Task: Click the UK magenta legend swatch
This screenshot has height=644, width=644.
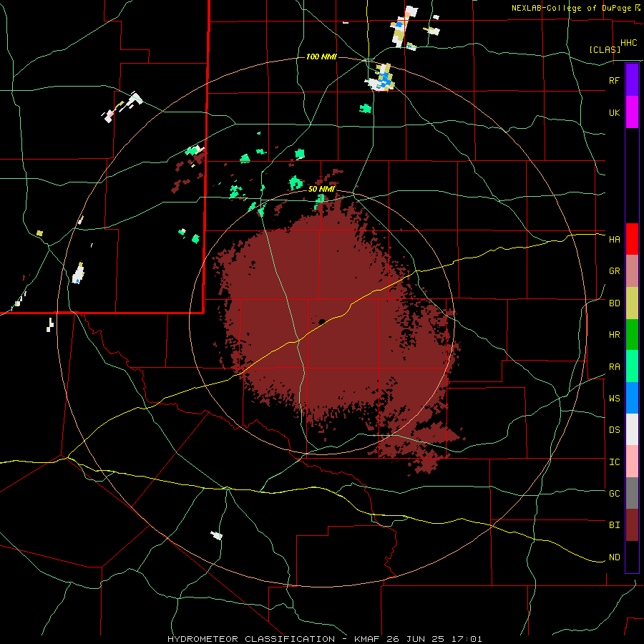Action: pyautogui.click(x=632, y=112)
